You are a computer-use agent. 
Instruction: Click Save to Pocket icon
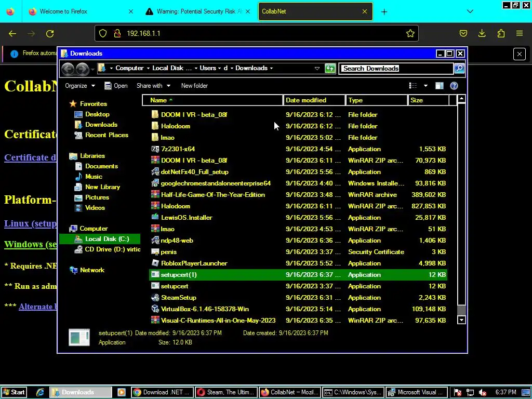pyautogui.click(x=463, y=33)
